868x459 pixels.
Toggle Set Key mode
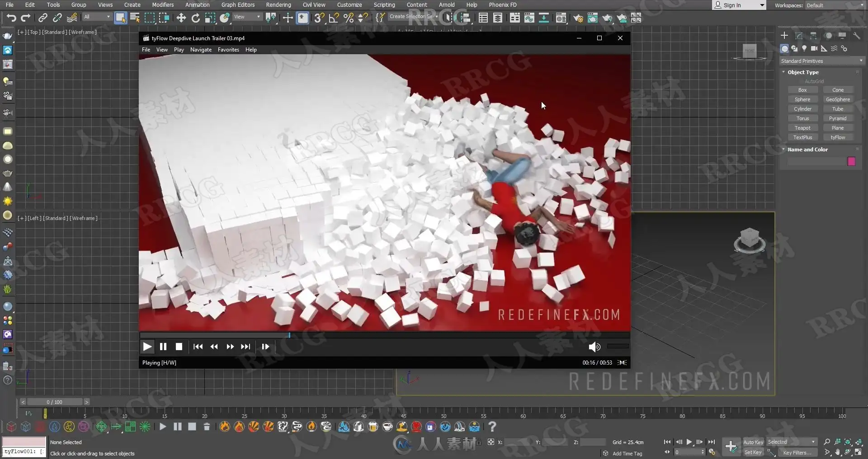(x=753, y=452)
